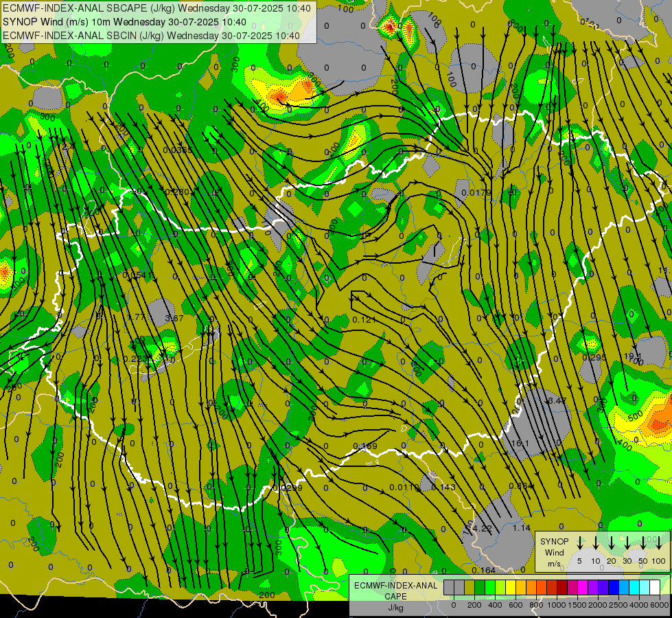
Task: Choose the dark red CAPE legend swatch
Action: point(562,587)
